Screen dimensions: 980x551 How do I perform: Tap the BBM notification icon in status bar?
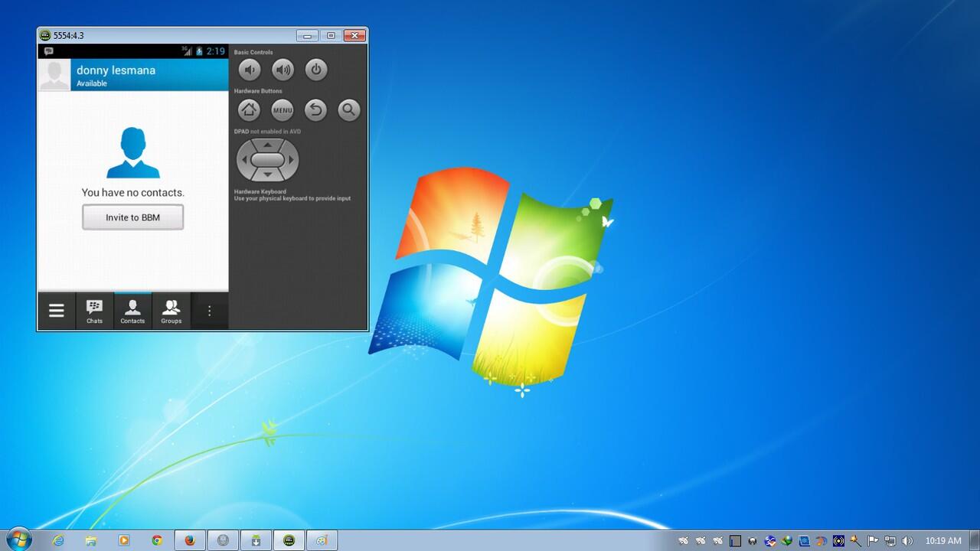coord(48,51)
